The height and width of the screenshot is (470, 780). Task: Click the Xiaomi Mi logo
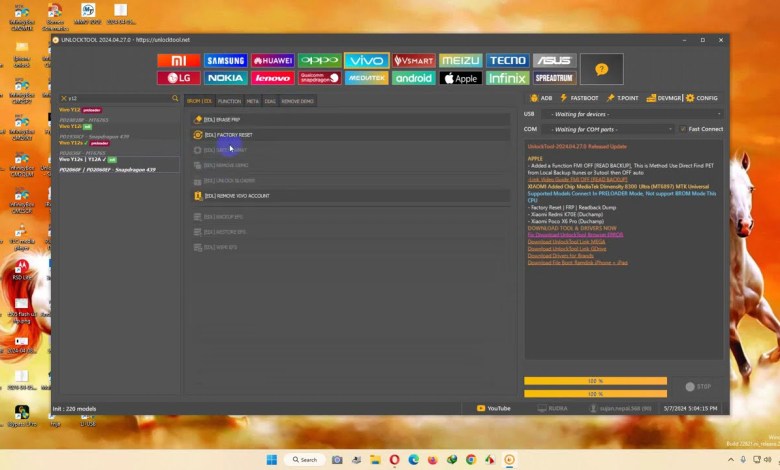(x=178, y=61)
